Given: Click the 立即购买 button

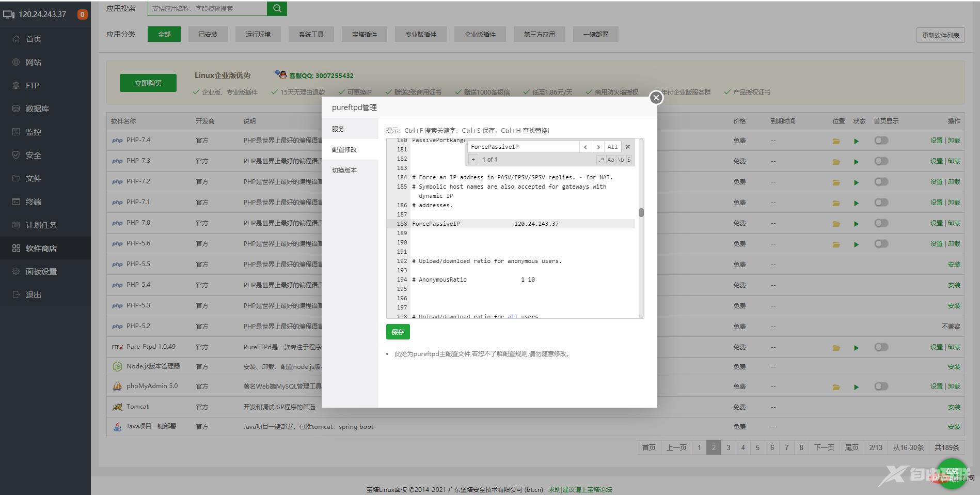Looking at the screenshot, I should click(148, 83).
